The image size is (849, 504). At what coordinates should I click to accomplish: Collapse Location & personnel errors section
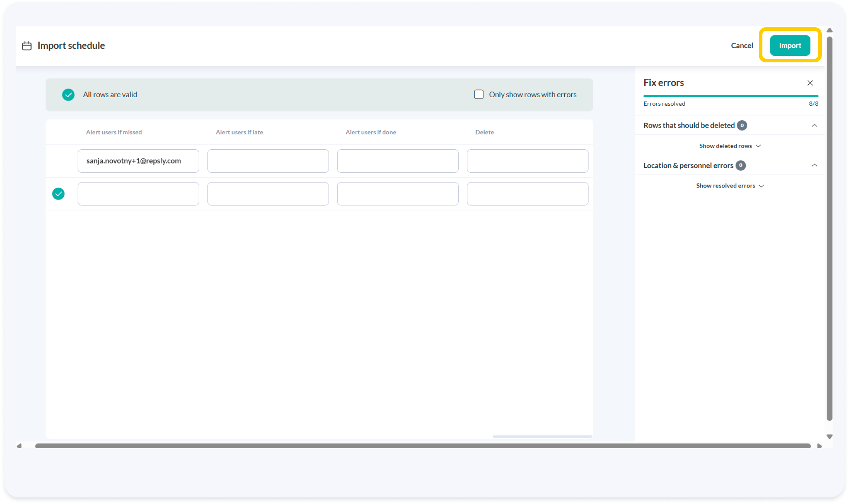815,165
